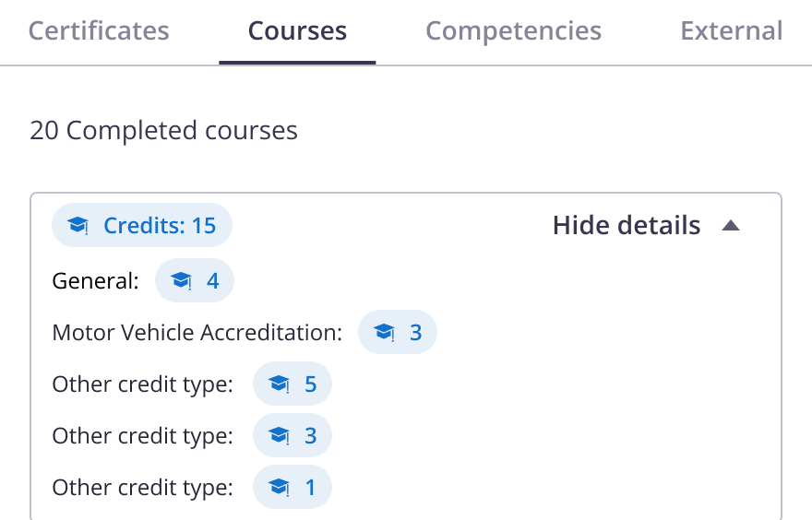Select the Courses tab
The height and width of the screenshot is (520, 812).
coord(297,30)
